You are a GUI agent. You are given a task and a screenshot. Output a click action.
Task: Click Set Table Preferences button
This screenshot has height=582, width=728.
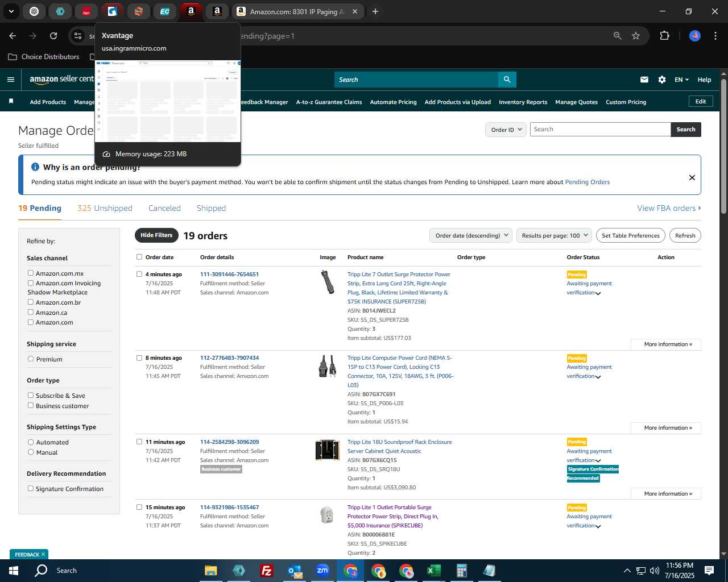tap(630, 235)
